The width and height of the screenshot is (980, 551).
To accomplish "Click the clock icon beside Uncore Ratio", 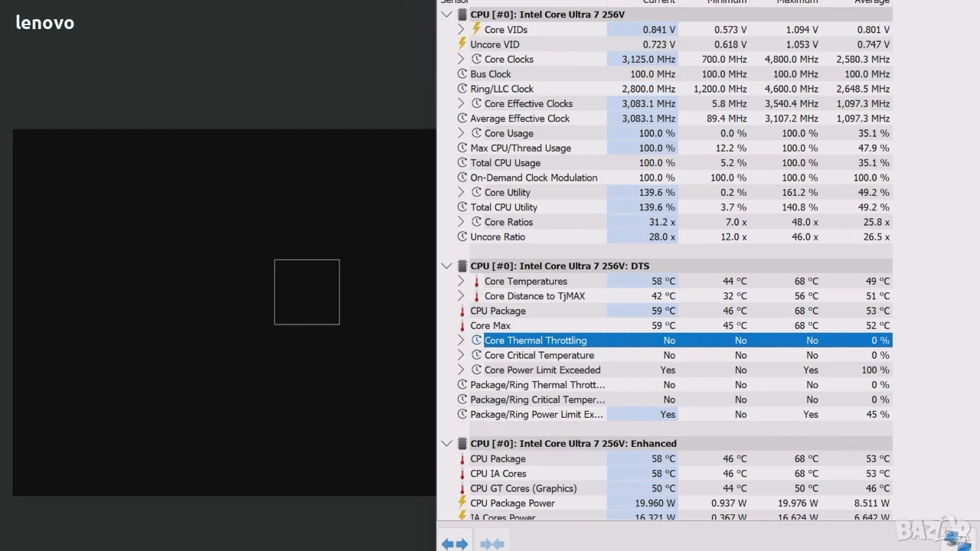I will click(462, 236).
